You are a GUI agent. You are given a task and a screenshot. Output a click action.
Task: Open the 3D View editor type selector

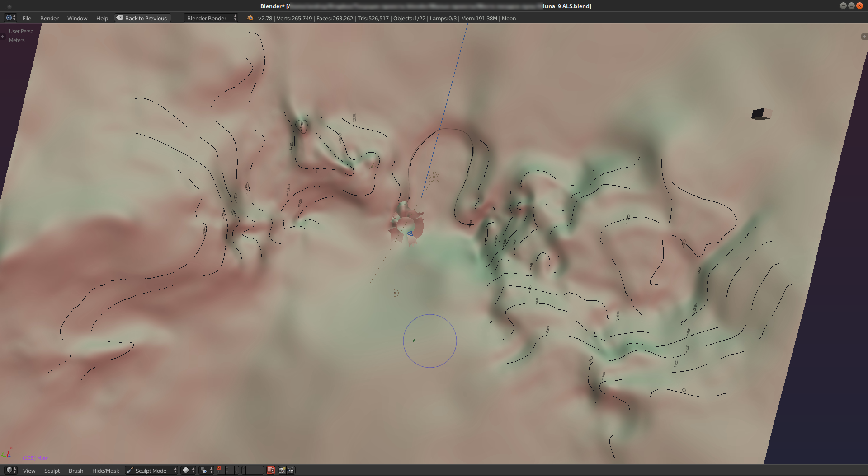11,470
